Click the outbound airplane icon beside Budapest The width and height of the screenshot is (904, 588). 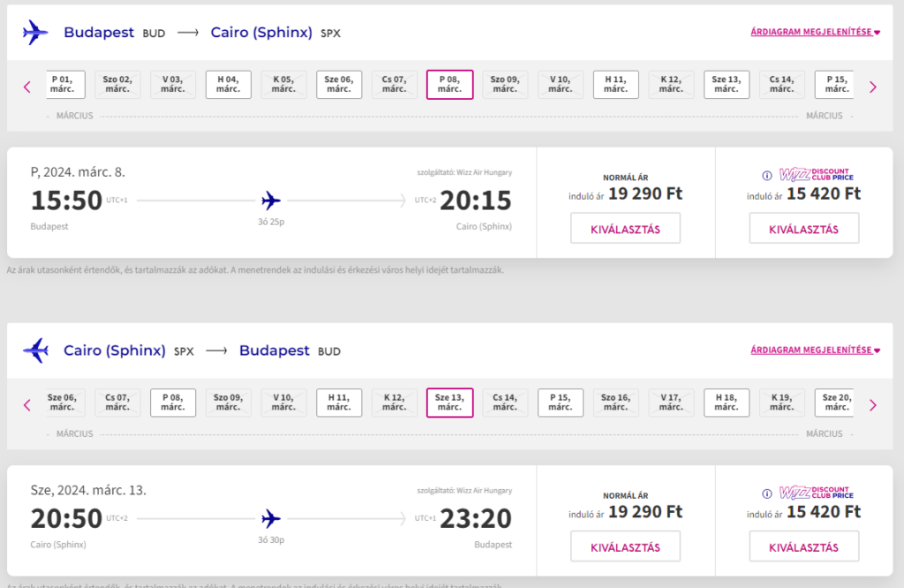tap(35, 33)
